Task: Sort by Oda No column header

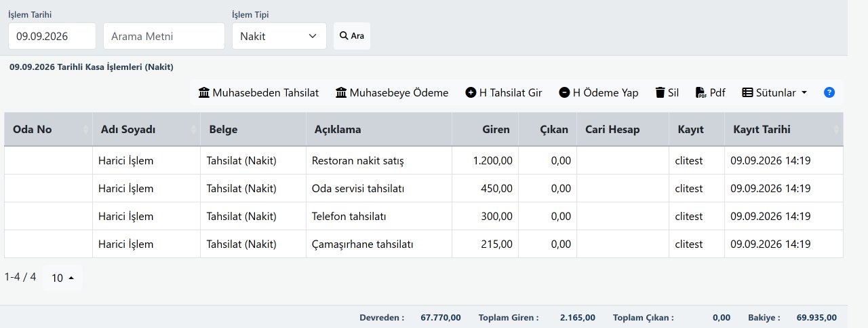Action: click(48, 129)
